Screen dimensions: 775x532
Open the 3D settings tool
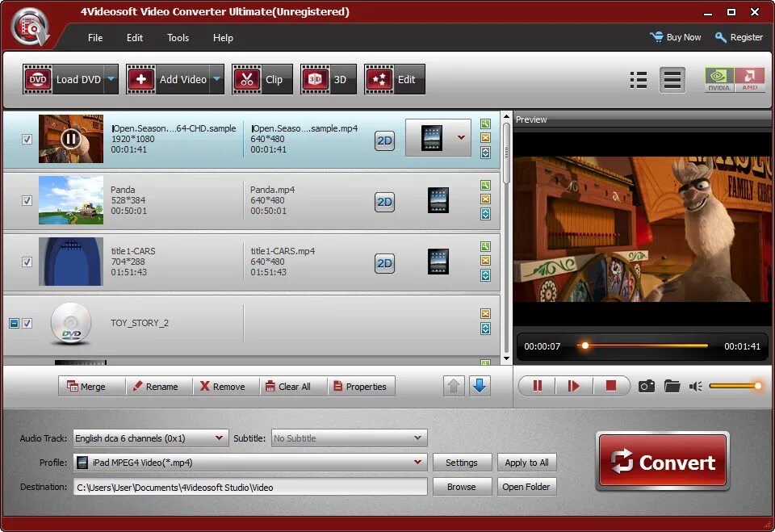(x=329, y=79)
